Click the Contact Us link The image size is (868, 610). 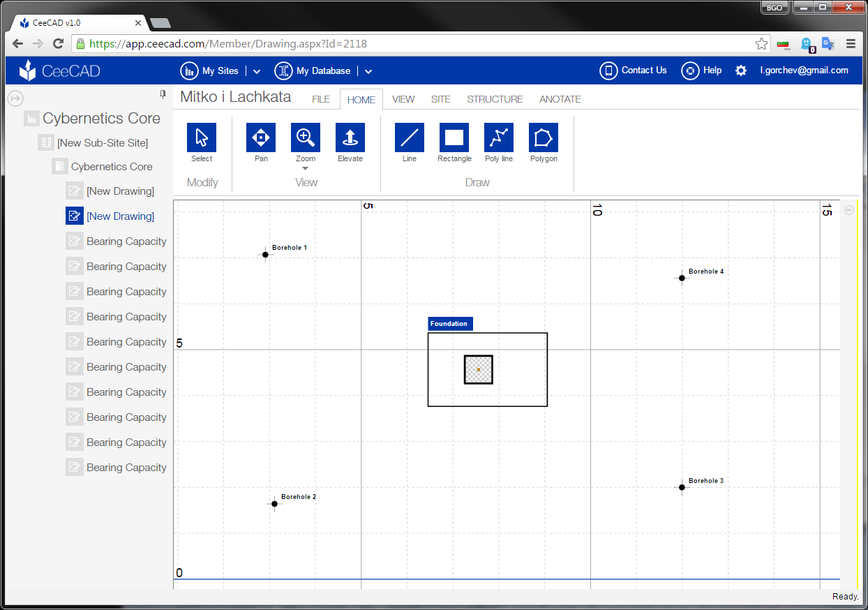[634, 70]
